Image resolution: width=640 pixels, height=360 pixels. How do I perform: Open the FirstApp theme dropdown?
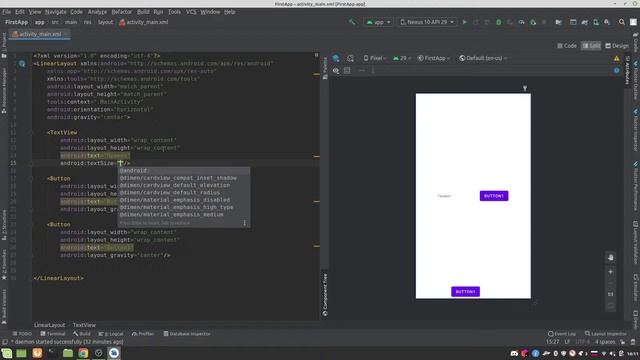tap(433, 58)
